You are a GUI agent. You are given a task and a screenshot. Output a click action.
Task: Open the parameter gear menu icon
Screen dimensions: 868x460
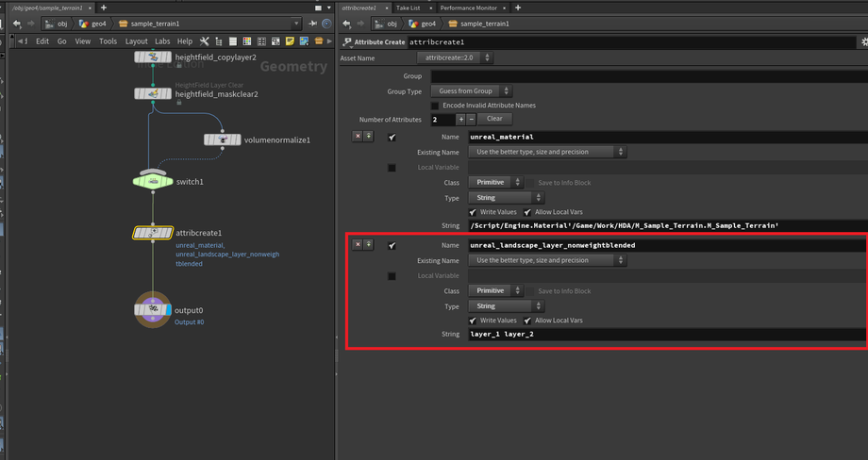coord(863,42)
